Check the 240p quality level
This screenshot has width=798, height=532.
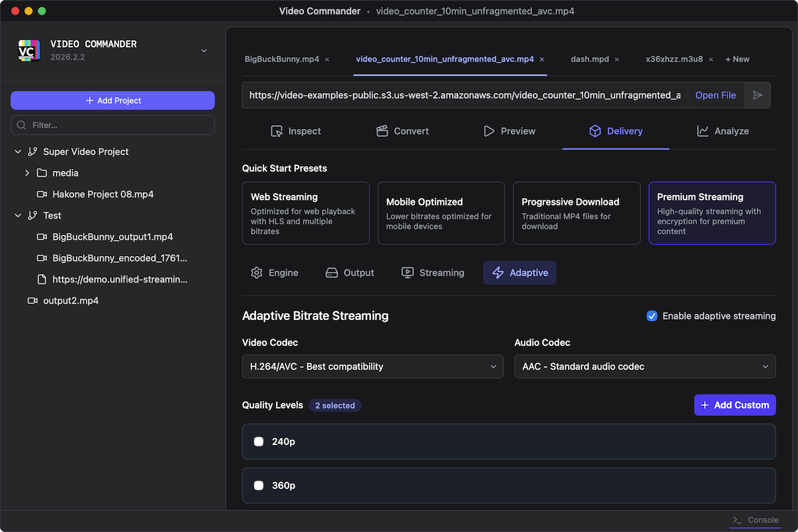pyautogui.click(x=259, y=442)
